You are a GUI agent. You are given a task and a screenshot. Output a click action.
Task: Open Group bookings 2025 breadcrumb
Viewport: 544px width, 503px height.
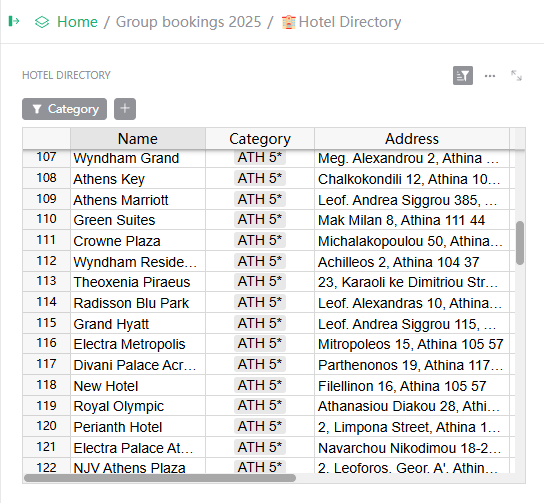click(x=188, y=22)
